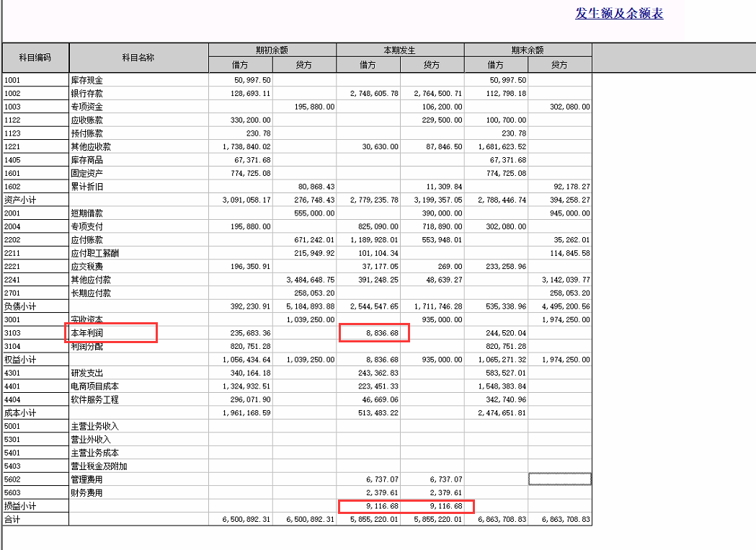Click the 期末余额 group header

coord(528,50)
